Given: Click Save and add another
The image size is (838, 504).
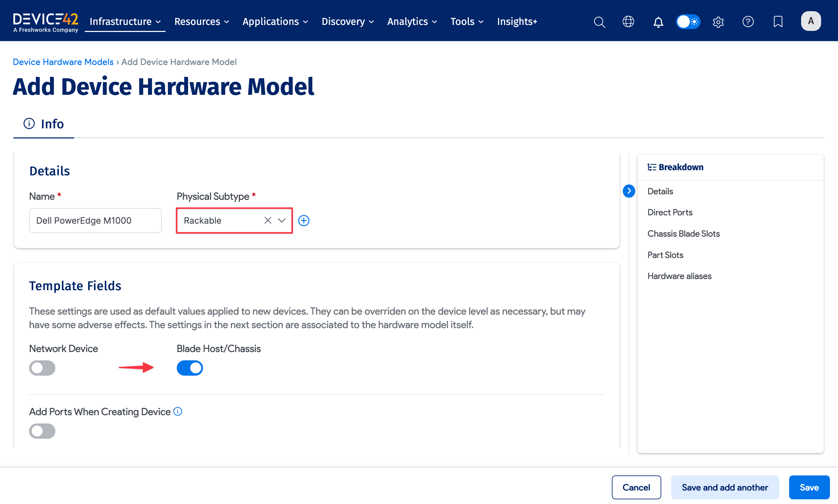Looking at the screenshot, I should click(725, 487).
